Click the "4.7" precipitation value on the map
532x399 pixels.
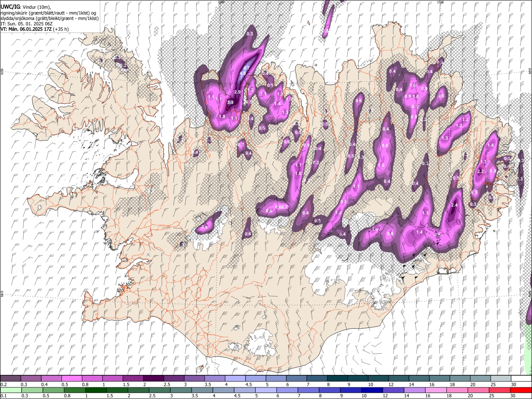246,68
